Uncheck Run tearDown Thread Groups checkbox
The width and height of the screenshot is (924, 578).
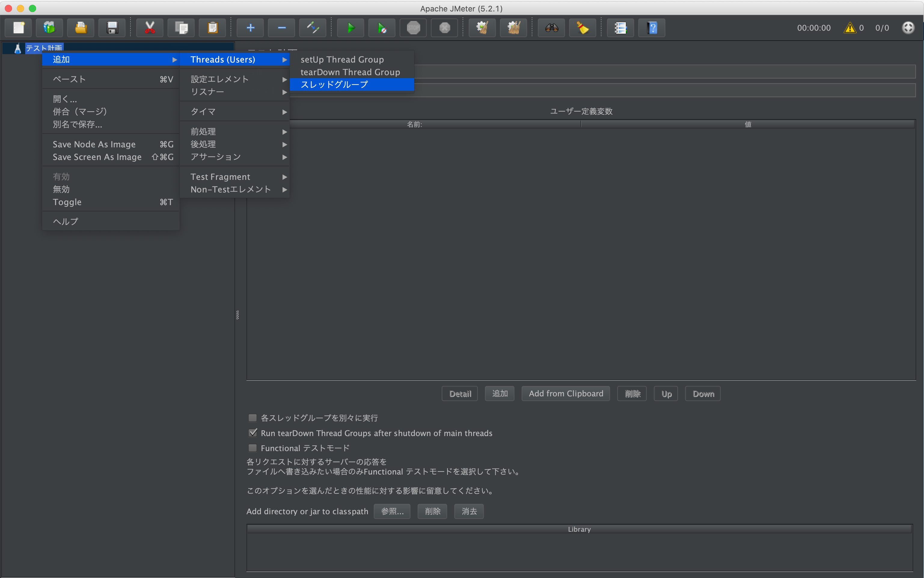pos(252,433)
